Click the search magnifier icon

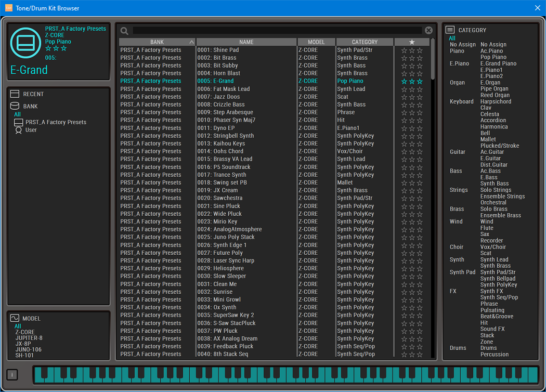(x=124, y=31)
